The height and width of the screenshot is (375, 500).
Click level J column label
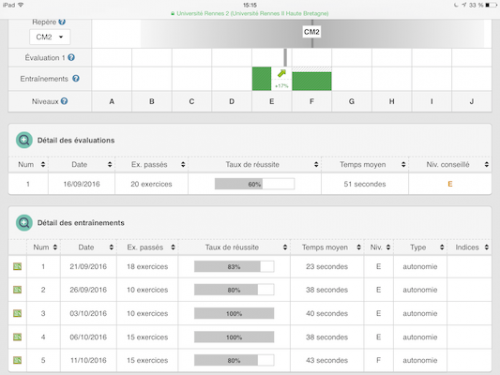coord(472,101)
